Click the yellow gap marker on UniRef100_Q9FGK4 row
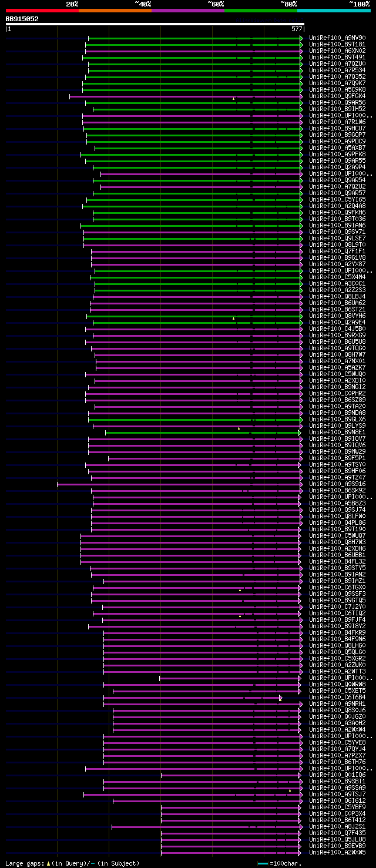Viewport: 376px width, 868px height. pos(234,99)
